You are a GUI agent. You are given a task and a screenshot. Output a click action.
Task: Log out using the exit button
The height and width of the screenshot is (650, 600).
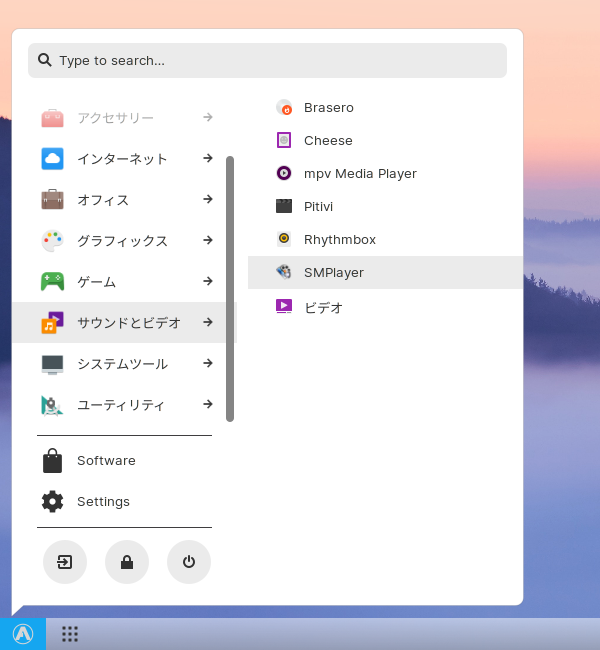[65, 562]
